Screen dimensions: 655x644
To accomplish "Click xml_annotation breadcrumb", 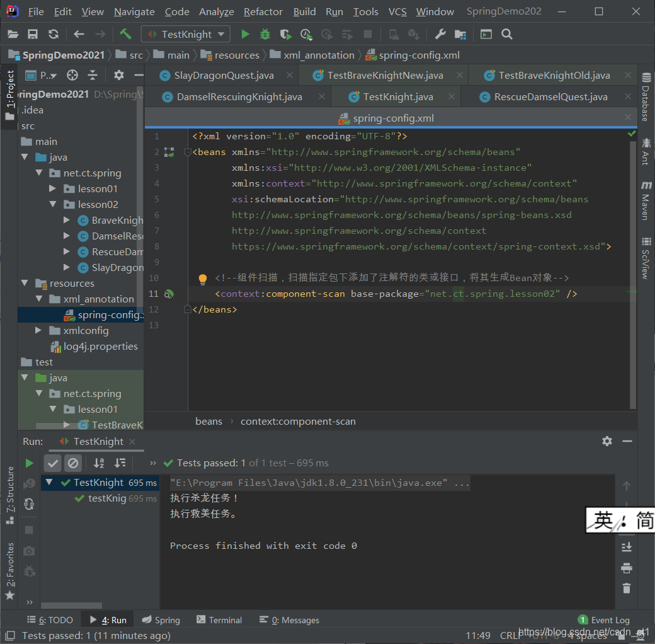I will point(313,55).
